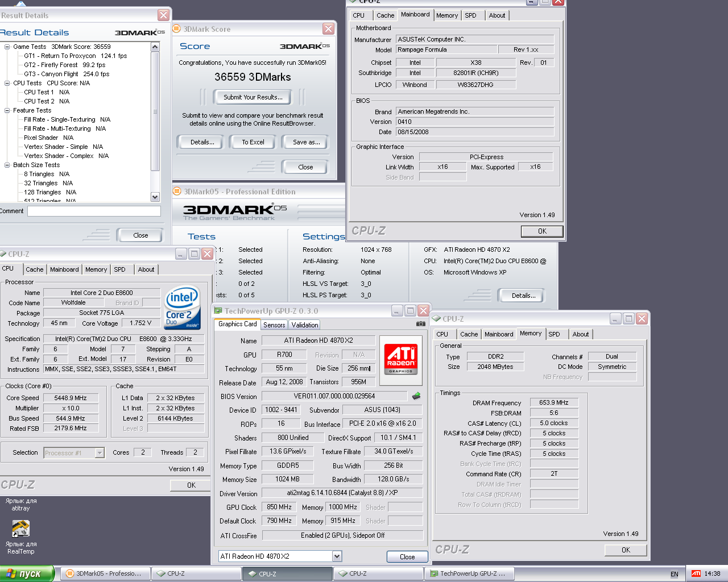
Task: Click the active (pressed) CPU-Z taskbar button
Action: pos(287,573)
